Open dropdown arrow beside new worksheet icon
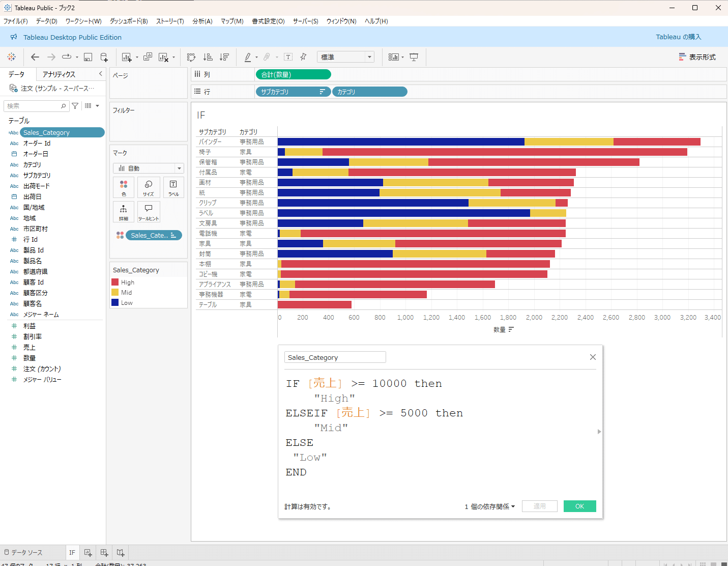 pos(137,58)
